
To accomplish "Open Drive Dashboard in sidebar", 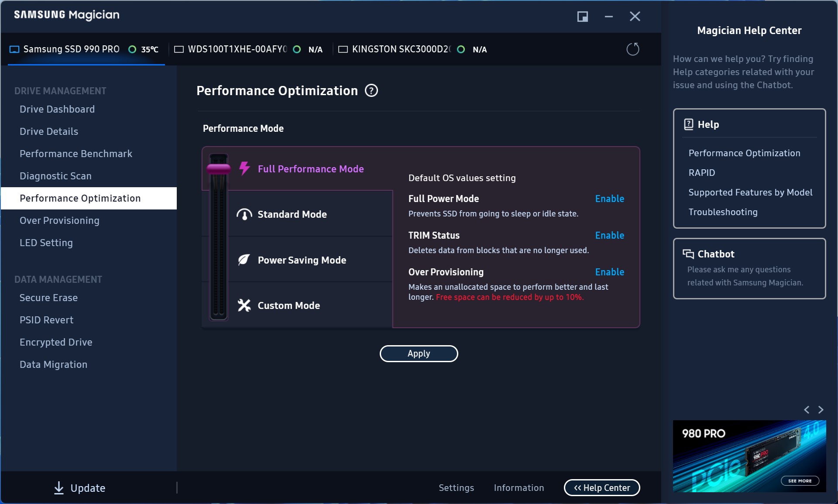I will [57, 109].
